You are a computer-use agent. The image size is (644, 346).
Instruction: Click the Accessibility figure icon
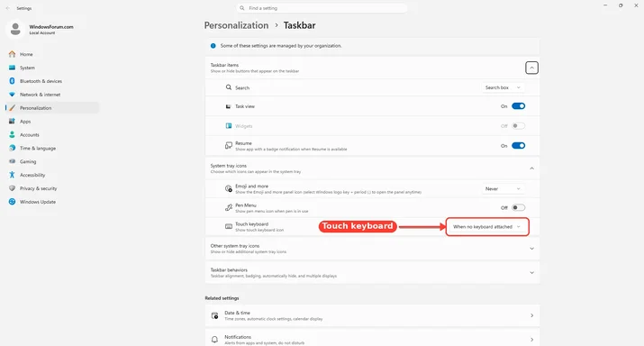(12, 175)
